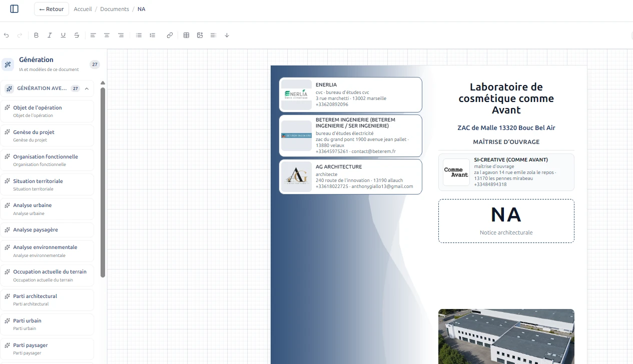Toggle the sidebar panel icon

14,9
